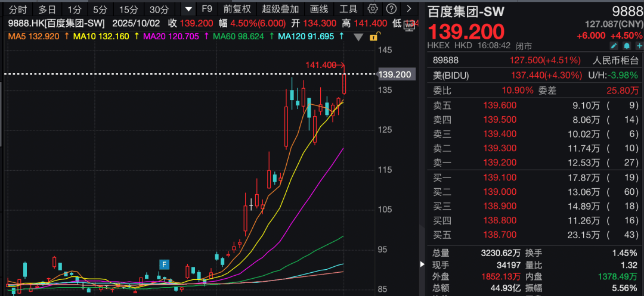Open the period dropdown triangle after 30分
This screenshot has width=644, height=296.
pos(188,9)
